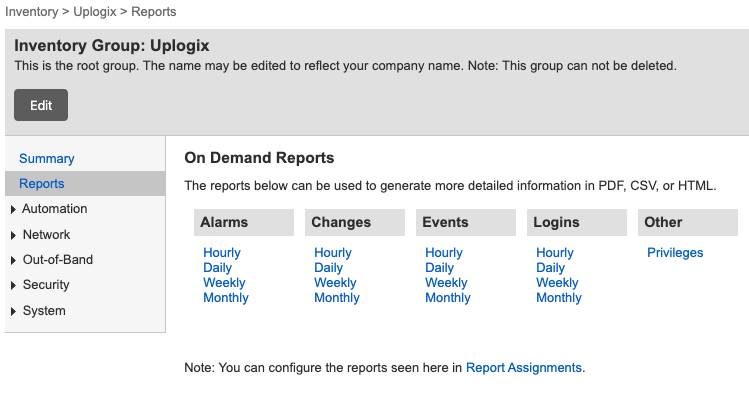Image resolution: width=749 pixels, height=393 pixels.
Task: Generate the Weekly Events report
Action: [446, 283]
